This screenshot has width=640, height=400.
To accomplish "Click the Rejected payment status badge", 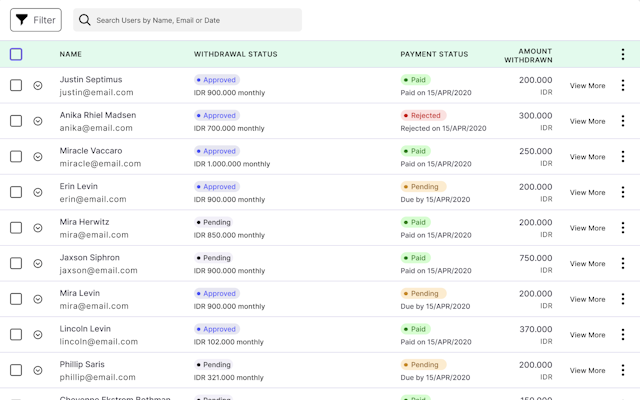I will click(x=423, y=115).
